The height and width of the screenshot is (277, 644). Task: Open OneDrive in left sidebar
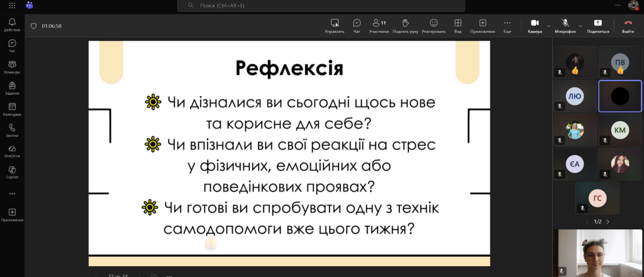pos(12,151)
